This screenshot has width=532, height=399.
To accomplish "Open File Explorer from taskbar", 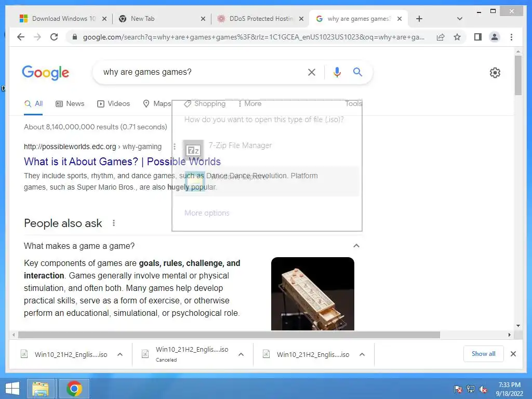I will (41, 389).
